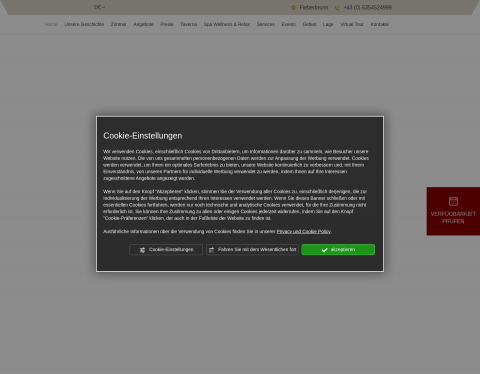The image size is (480, 374).
Task: Click the calendar icon above Verfügbarkeit prüfen
Action: (453, 201)
